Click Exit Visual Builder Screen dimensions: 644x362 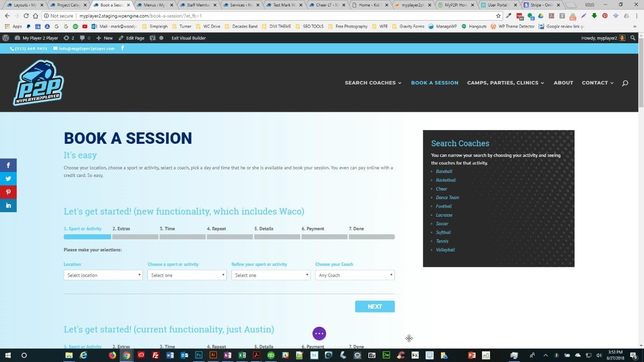click(x=188, y=38)
